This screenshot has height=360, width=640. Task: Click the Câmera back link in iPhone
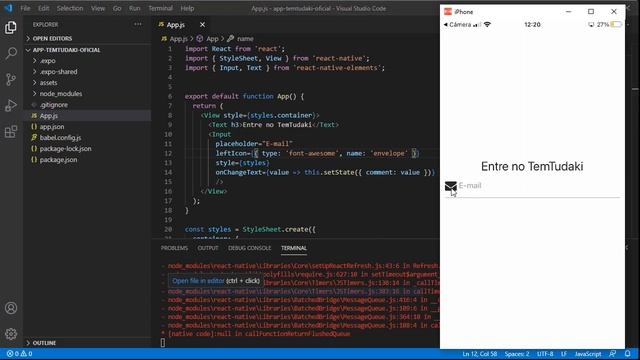(457, 24)
